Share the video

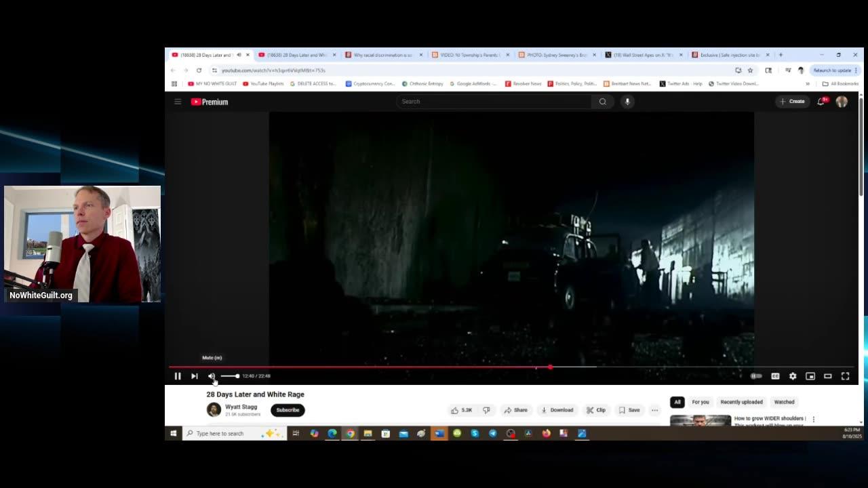click(516, 410)
